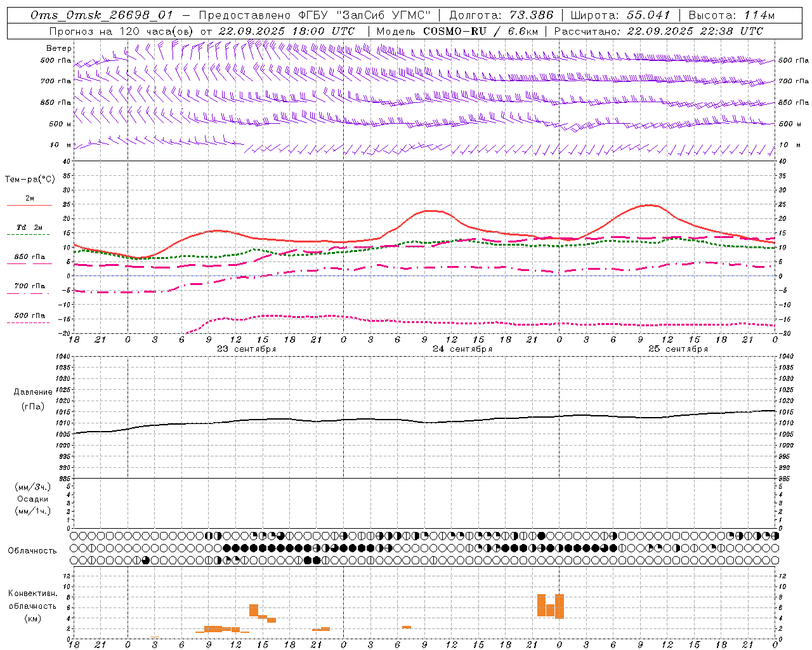Select the 700 гПа temperature legend entry
Screen dimensions: 812x650
coord(29,289)
